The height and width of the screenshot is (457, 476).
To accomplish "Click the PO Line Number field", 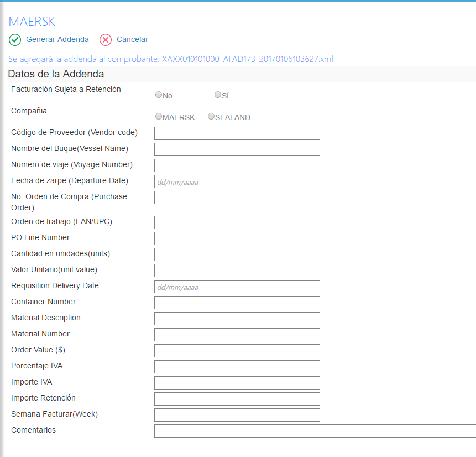I will coord(237,238).
